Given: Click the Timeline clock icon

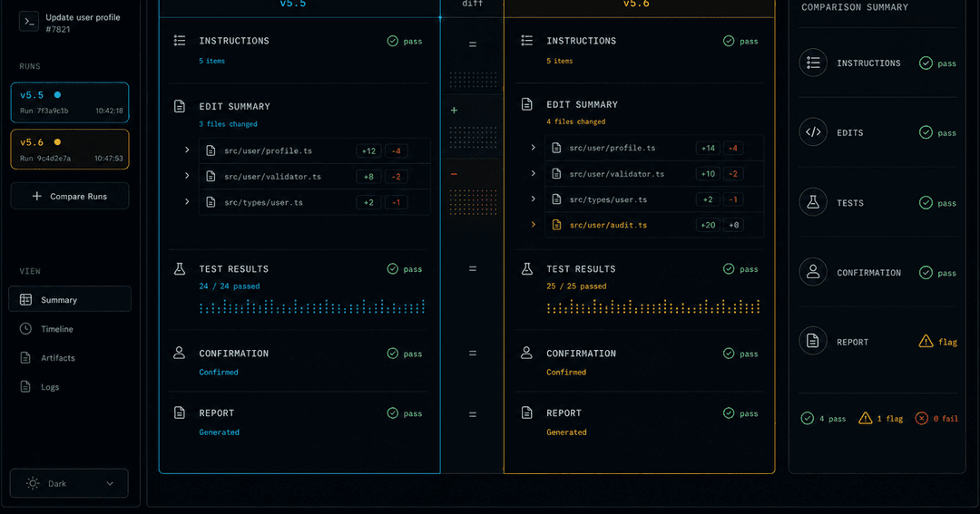Looking at the screenshot, I should pyautogui.click(x=25, y=328).
